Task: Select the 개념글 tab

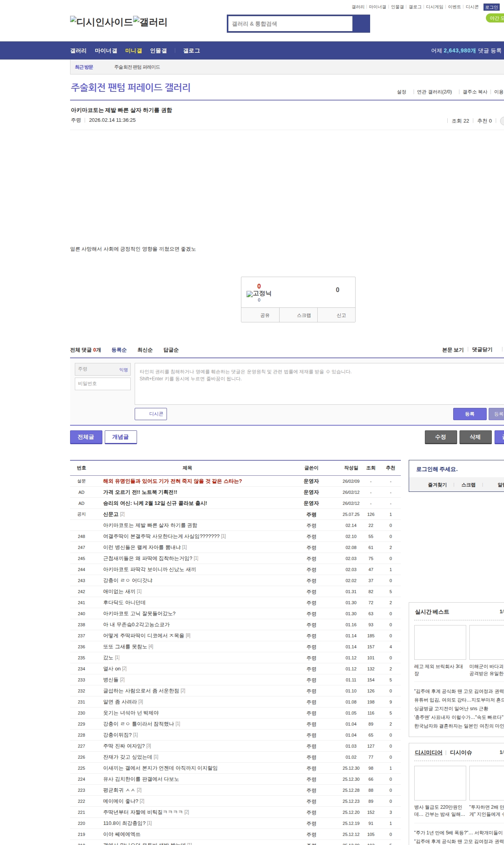Action: [x=120, y=437]
